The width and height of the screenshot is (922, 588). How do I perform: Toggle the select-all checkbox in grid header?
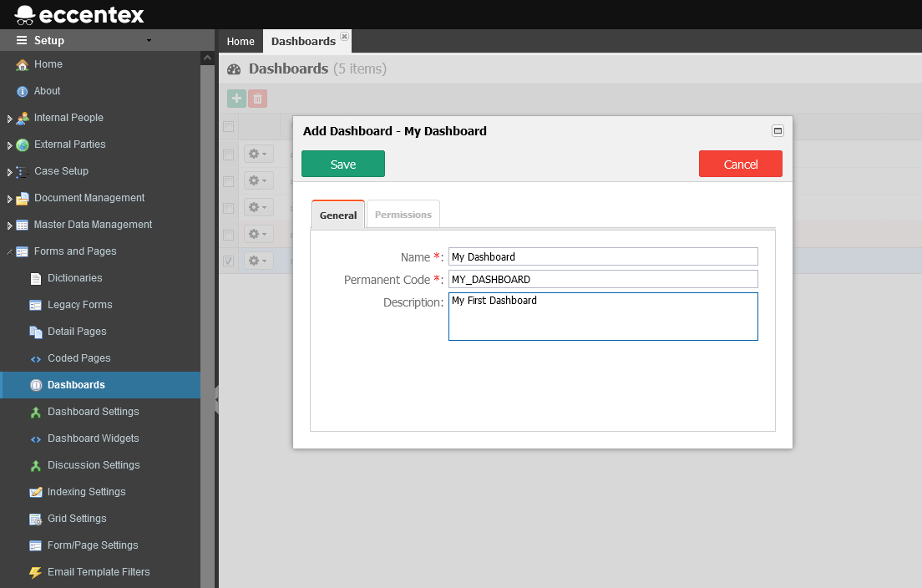point(229,126)
